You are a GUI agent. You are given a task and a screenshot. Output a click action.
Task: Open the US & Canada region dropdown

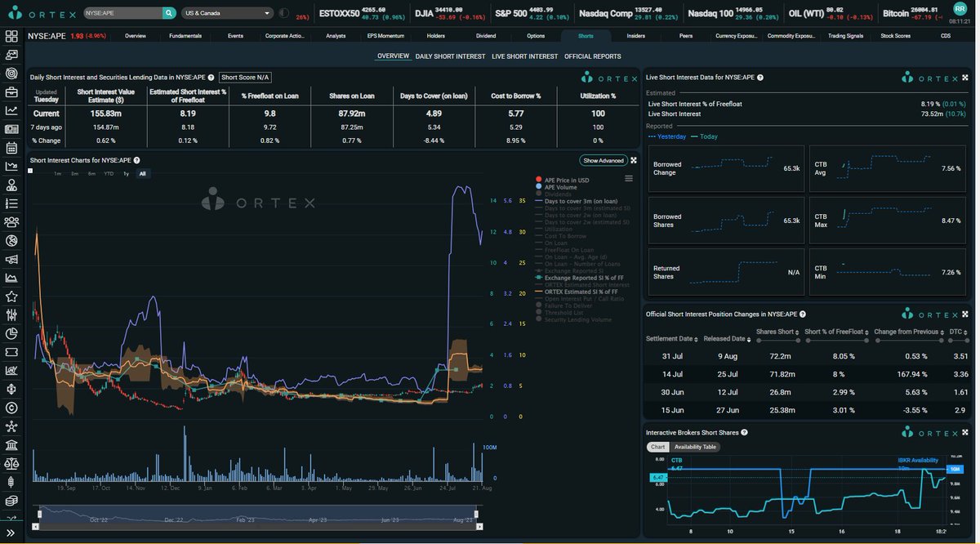[x=228, y=13]
